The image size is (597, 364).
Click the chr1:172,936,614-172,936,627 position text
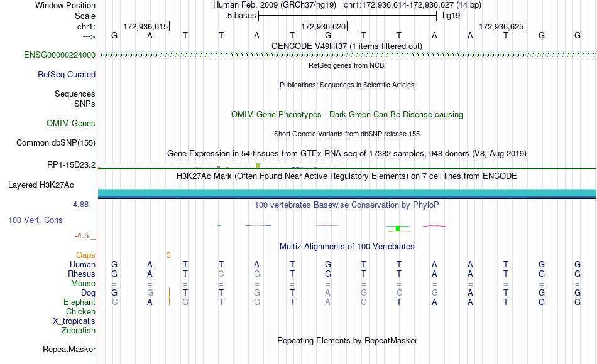pos(412,5)
